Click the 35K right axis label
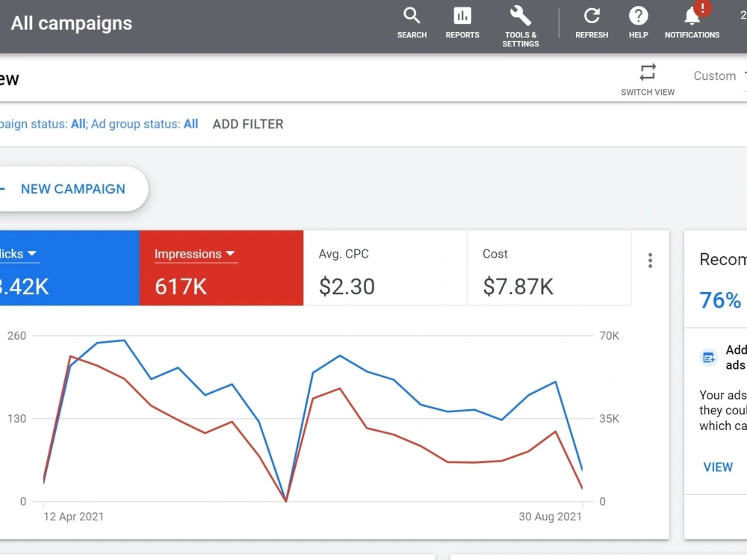Image resolution: width=747 pixels, height=560 pixels. 610,419
